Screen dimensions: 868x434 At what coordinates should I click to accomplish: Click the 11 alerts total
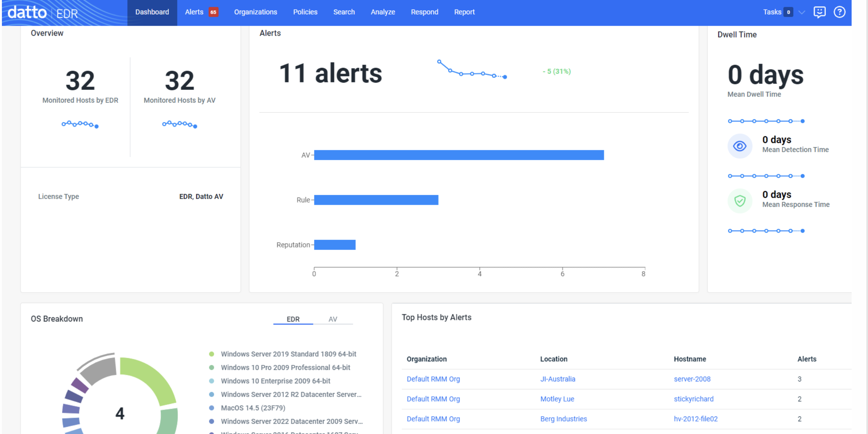pos(330,73)
